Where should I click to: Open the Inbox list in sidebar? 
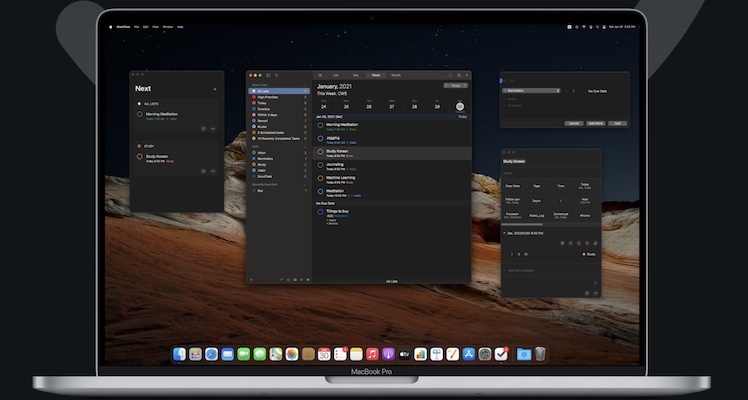[x=264, y=152]
